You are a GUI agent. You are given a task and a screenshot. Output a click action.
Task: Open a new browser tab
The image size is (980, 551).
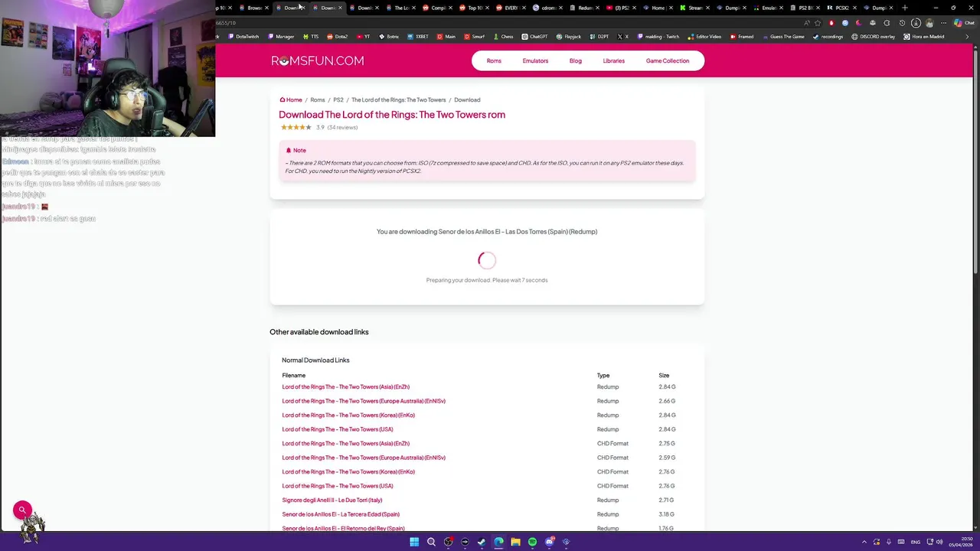tap(905, 8)
